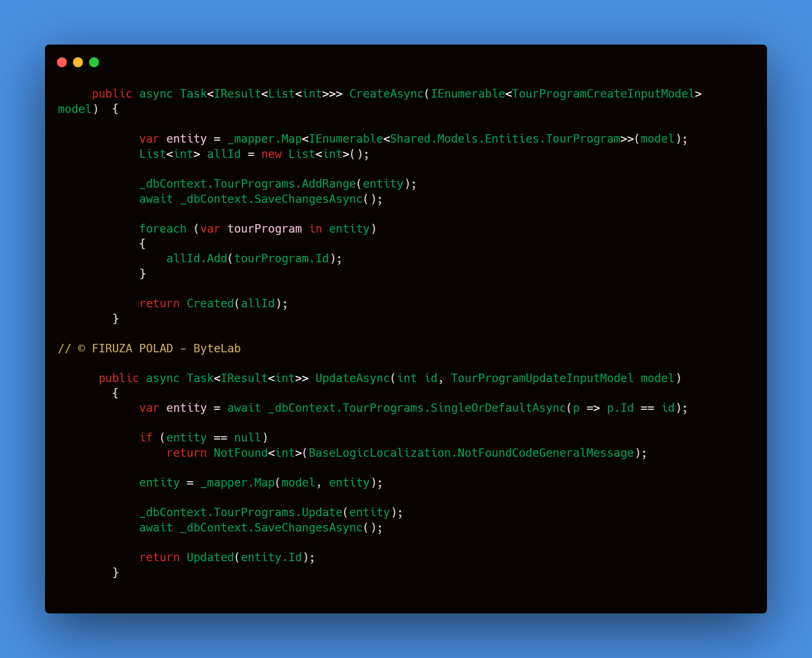Click the _mapper.Map(model, entity) call

tap(260, 482)
